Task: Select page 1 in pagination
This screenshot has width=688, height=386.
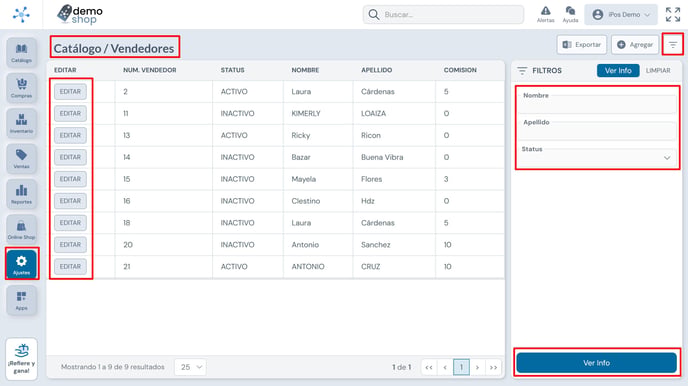Action: (x=461, y=367)
